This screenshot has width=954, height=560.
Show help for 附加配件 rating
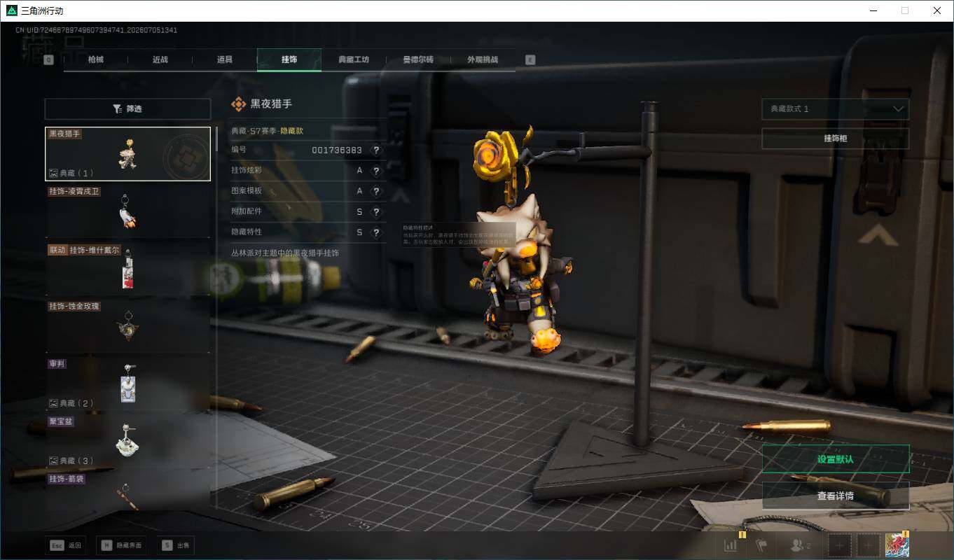point(376,212)
